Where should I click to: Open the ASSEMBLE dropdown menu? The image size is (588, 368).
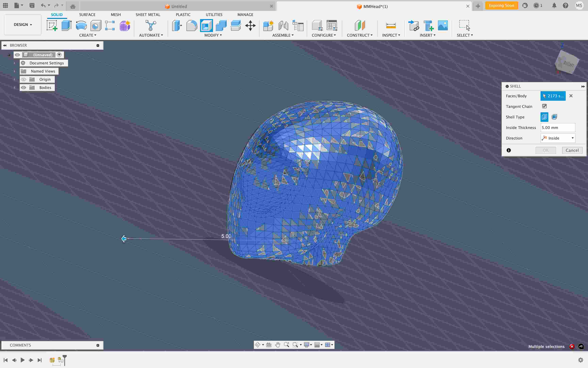pos(283,35)
